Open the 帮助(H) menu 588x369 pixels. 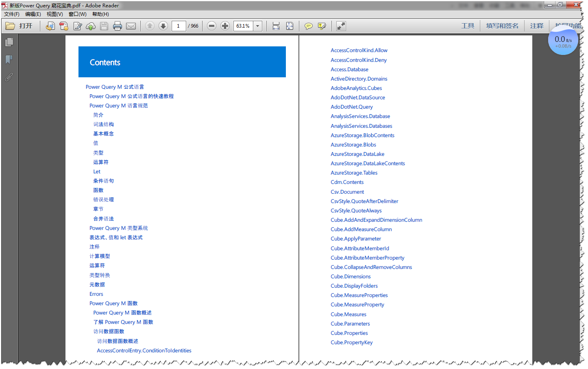[100, 14]
